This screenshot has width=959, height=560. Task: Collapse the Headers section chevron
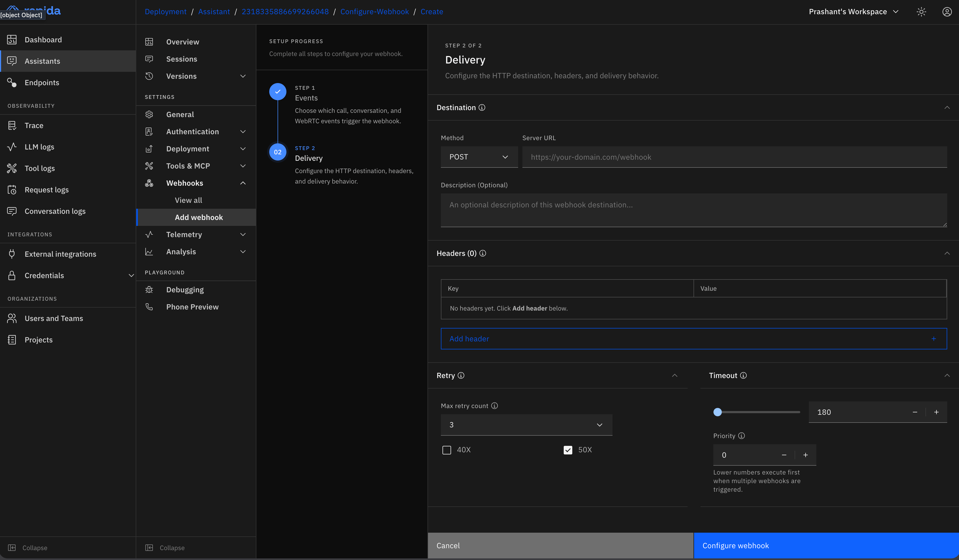(947, 253)
